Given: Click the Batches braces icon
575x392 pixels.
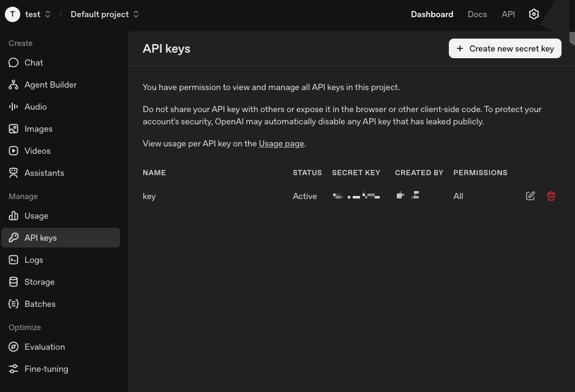Looking at the screenshot, I should (13, 304).
